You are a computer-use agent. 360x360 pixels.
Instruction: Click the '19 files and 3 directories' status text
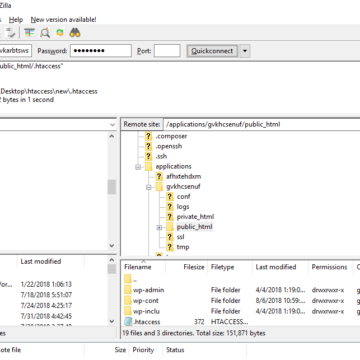[193, 333]
